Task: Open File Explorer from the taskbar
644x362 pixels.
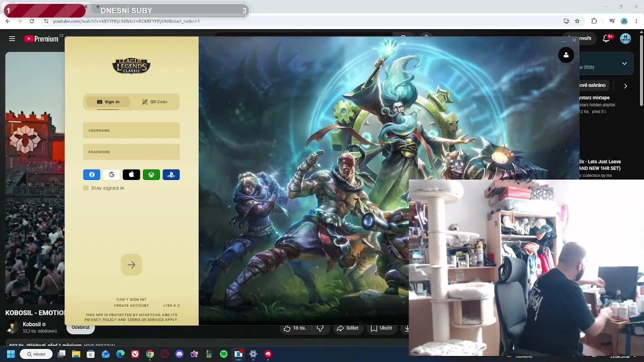Action: pos(76,354)
